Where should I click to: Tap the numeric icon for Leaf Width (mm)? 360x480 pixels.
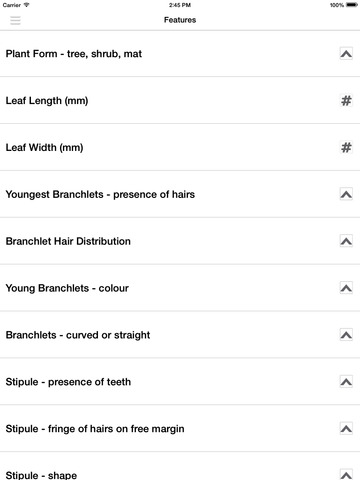point(346,147)
